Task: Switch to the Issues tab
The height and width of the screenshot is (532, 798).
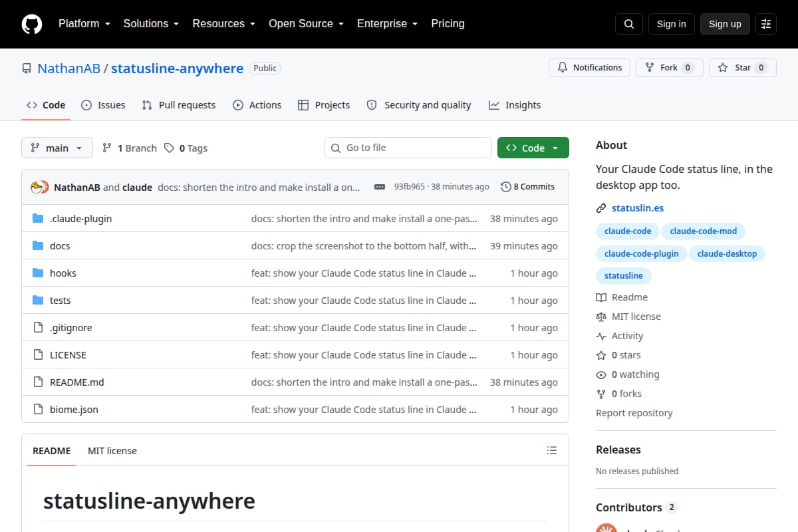Action: pos(103,105)
